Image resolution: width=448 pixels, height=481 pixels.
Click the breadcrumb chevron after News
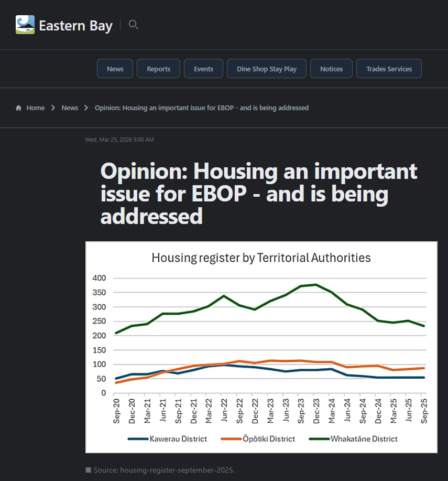tap(86, 108)
